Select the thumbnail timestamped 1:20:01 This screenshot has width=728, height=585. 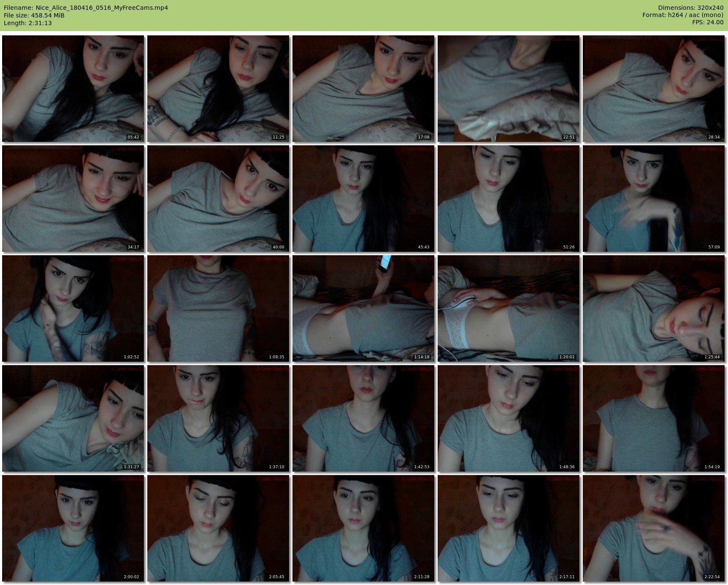pos(509,308)
